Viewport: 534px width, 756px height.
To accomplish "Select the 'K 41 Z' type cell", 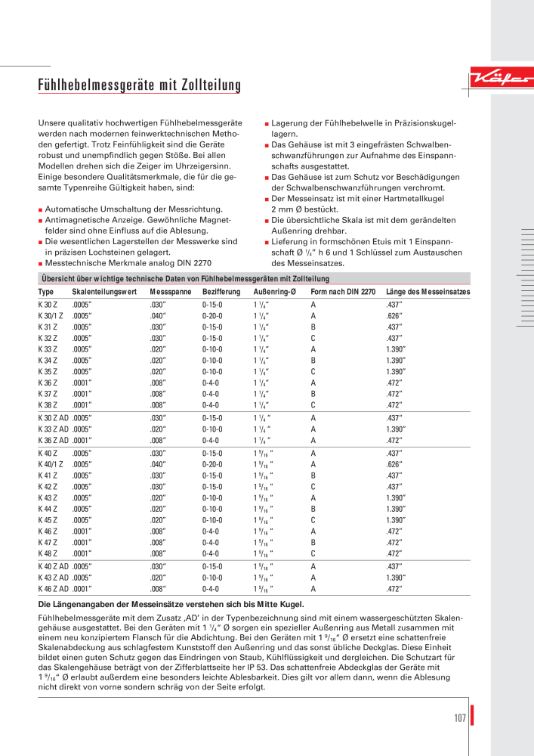I will coord(48,476).
